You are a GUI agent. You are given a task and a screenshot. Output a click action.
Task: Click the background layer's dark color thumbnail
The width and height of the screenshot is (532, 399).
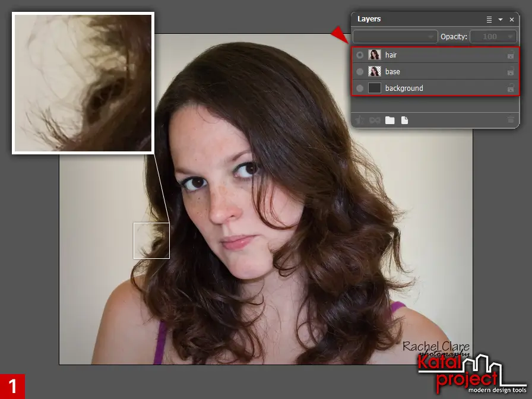pos(375,88)
